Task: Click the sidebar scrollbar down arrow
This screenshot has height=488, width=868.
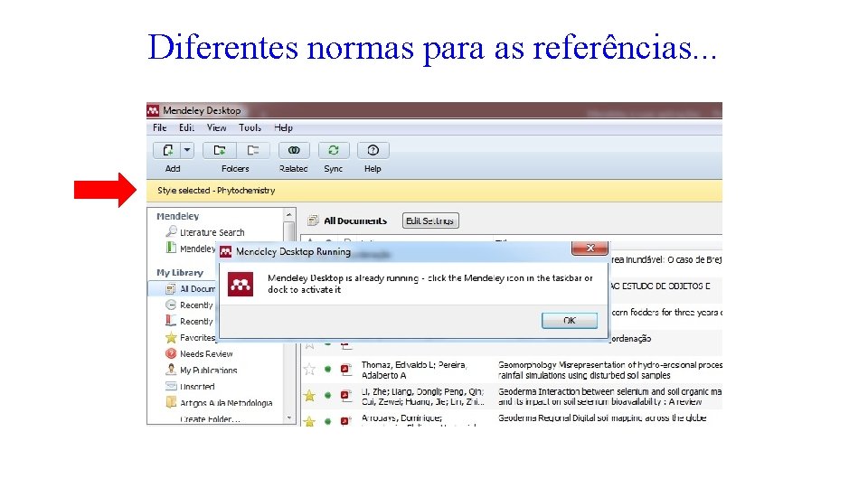Action: (x=289, y=418)
